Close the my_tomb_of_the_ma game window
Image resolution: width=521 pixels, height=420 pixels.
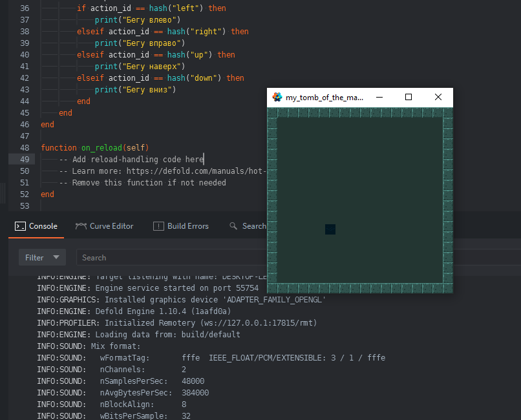[x=438, y=97]
